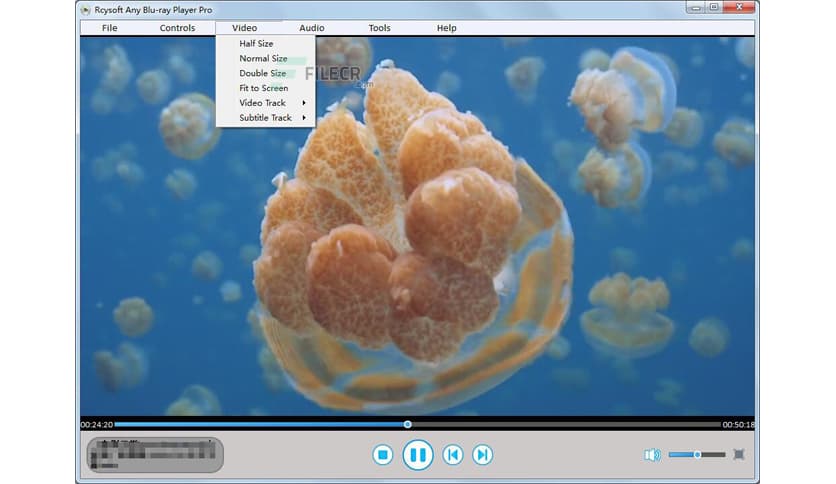Pause the playing video
Image resolution: width=836 pixels, height=484 pixels.
coord(417,455)
